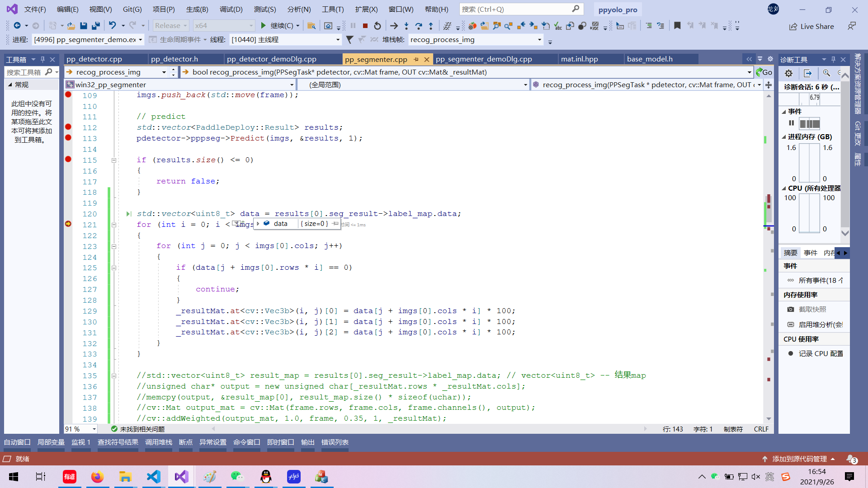Click the Live Share button
This screenshot has height=488, width=868.
pyautogui.click(x=811, y=26)
